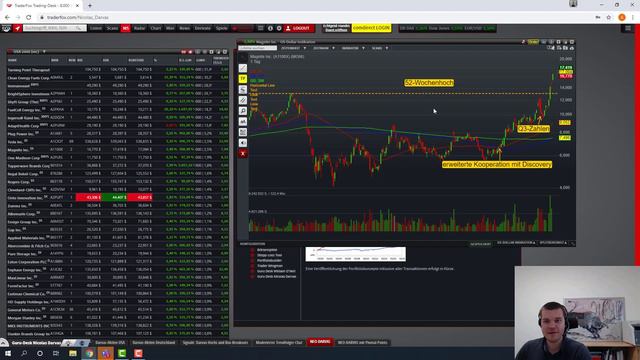
Task: Select the magnifier zoom tool in chart sidebar
Action: 242,111
